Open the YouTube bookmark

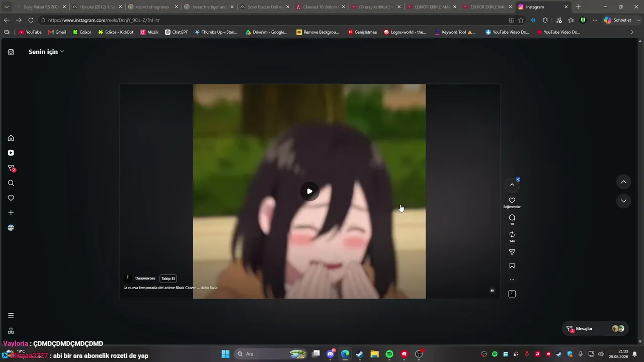tap(30, 32)
